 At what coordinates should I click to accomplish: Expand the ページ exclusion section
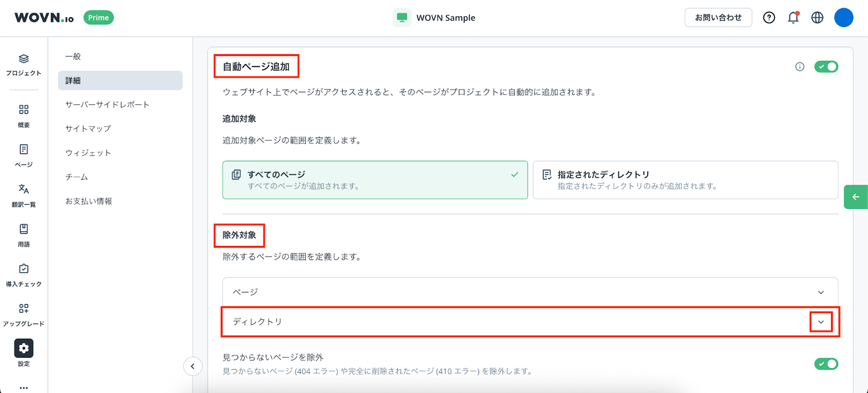[821, 292]
